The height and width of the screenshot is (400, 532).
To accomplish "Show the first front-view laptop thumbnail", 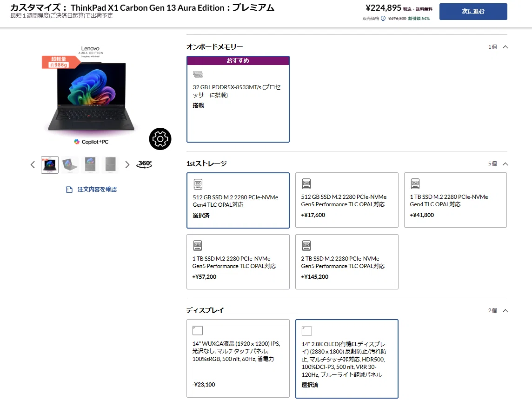I will tap(50, 165).
